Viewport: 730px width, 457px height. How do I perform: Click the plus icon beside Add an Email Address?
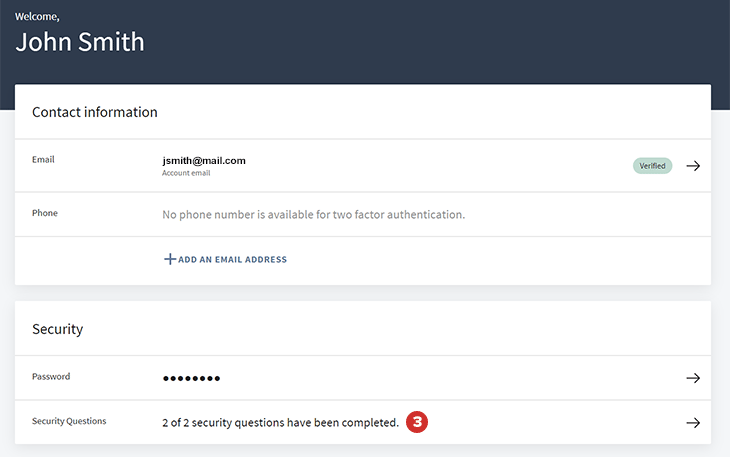[170, 259]
